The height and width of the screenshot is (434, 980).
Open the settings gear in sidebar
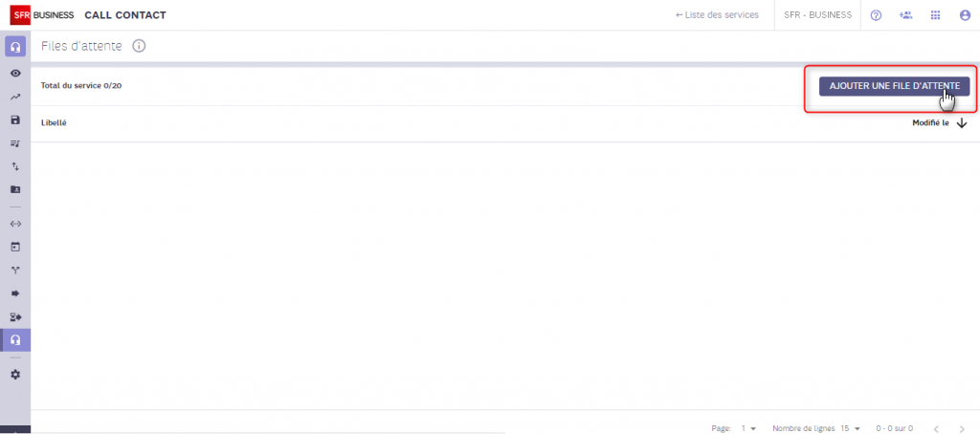point(15,375)
